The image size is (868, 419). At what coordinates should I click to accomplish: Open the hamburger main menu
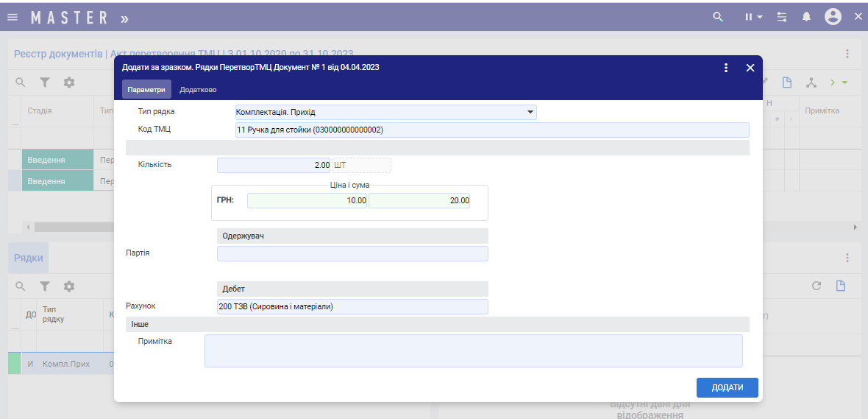pos(13,17)
